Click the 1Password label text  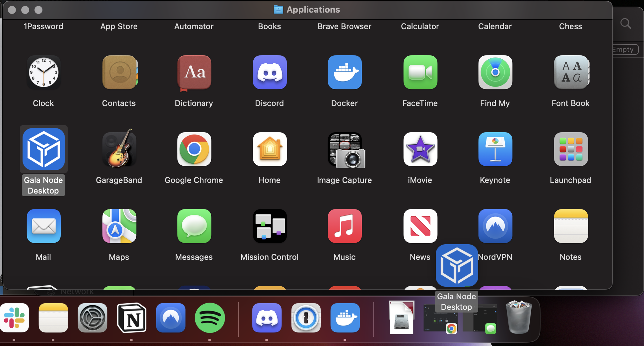coord(43,27)
